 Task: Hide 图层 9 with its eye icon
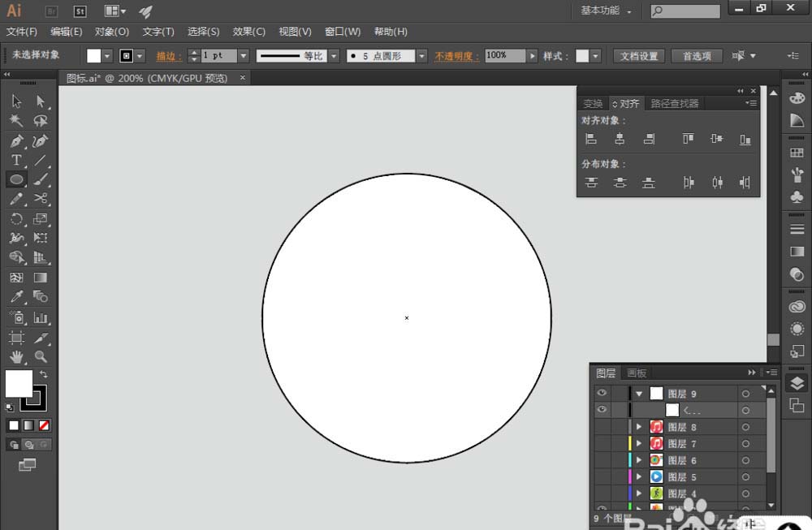(602, 394)
